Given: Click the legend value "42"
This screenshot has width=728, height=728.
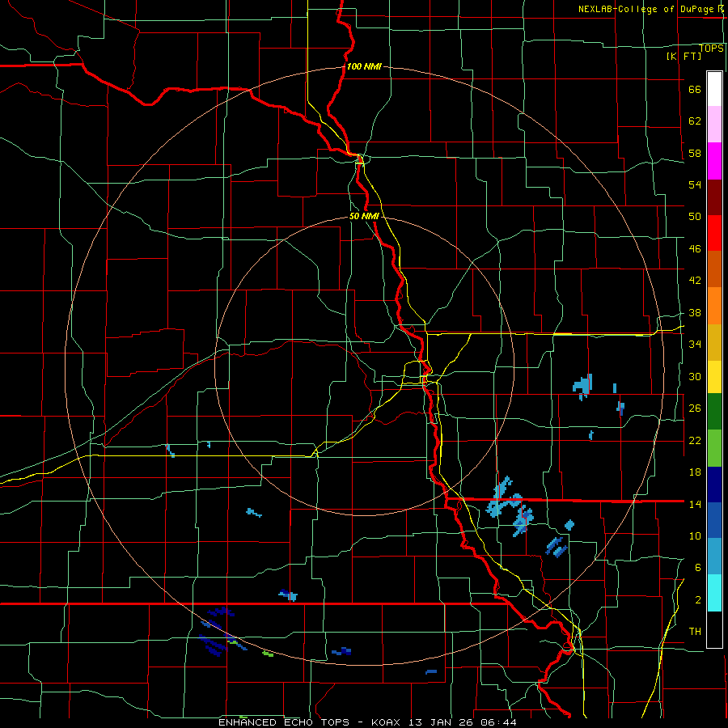Looking at the screenshot, I should (695, 281).
